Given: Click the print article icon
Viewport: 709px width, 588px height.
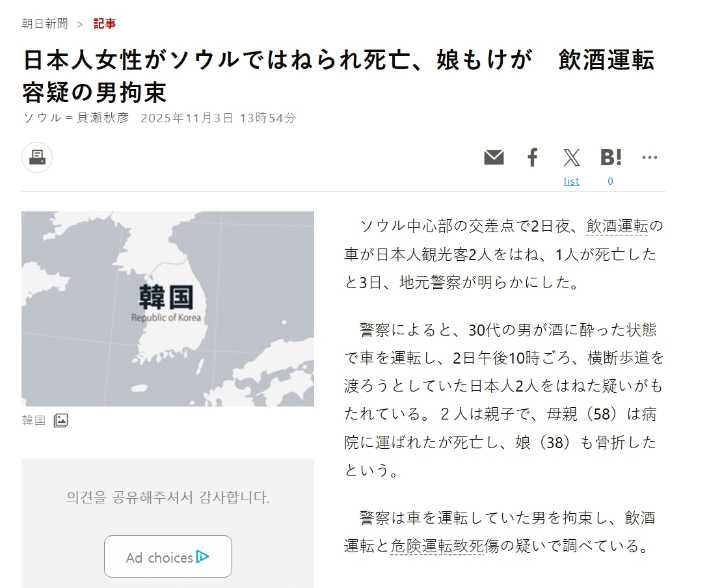Looking at the screenshot, I should click(x=37, y=157).
